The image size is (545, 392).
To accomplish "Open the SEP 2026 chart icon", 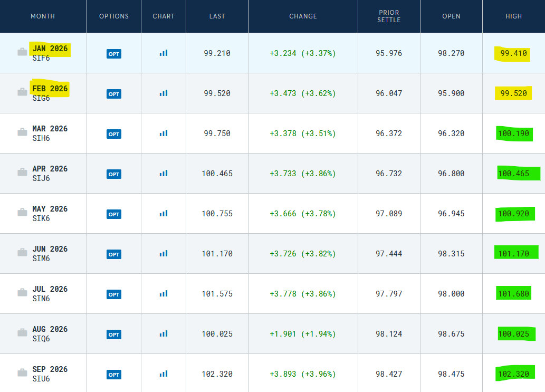I will [164, 374].
